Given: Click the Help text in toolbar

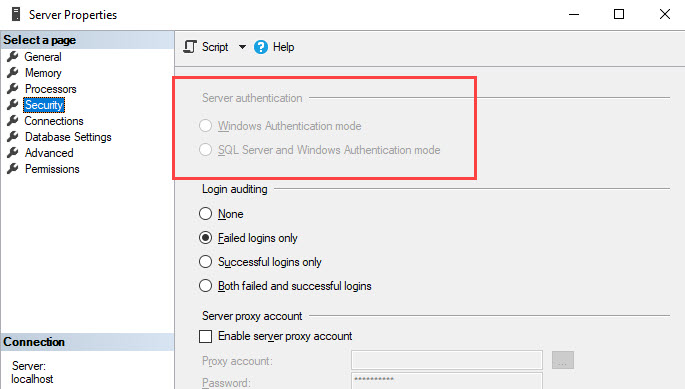Looking at the screenshot, I should coord(284,47).
